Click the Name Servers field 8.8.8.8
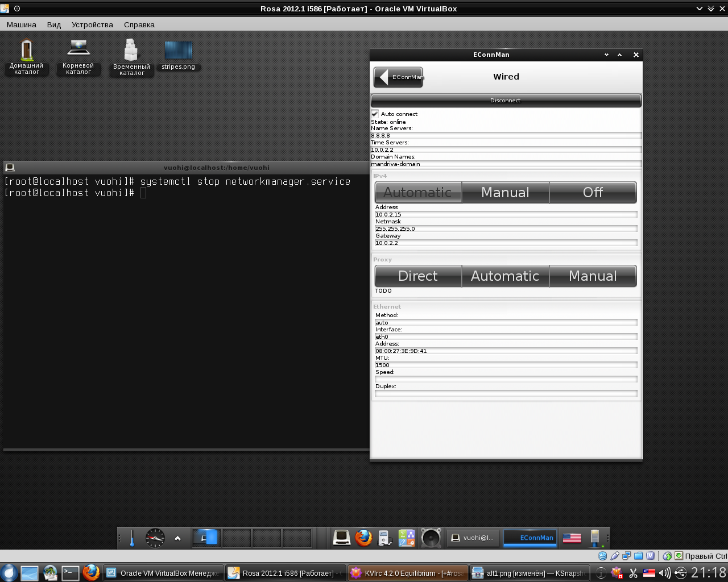The image size is (728, 582). (x=506, y=136)
